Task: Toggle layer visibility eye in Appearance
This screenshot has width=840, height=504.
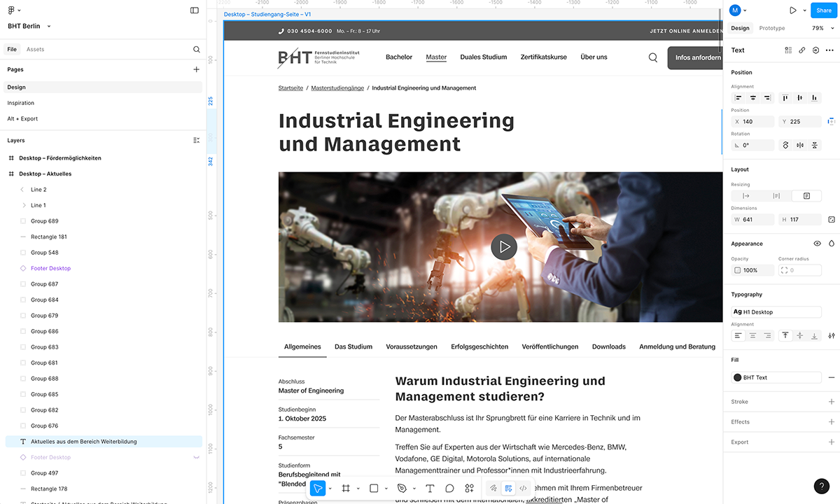Action: coord(817,244)
